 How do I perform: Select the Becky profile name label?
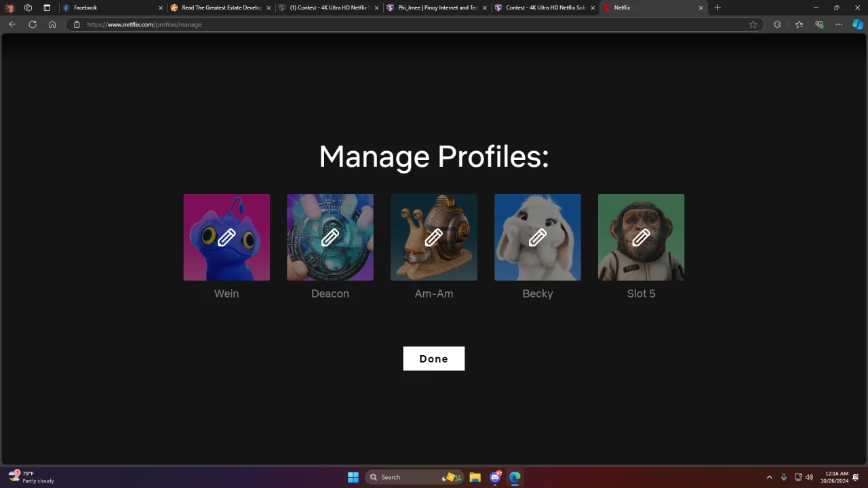538,293
